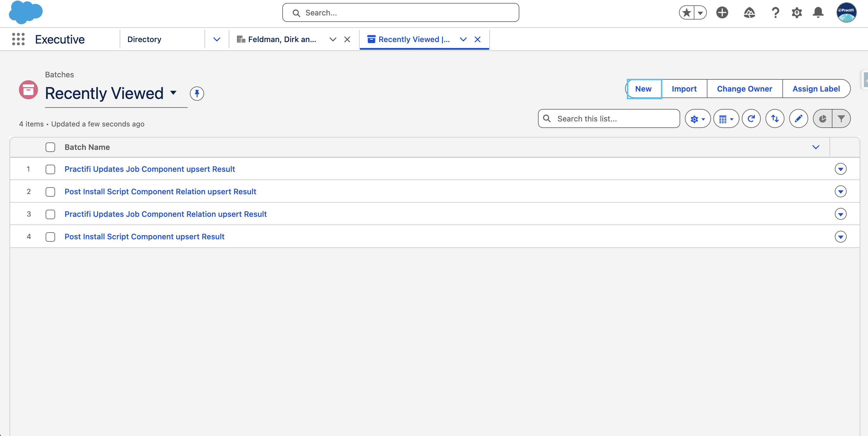Click the New batch button
This screenshot has height=436, width=868.
[x=643, y=89]
